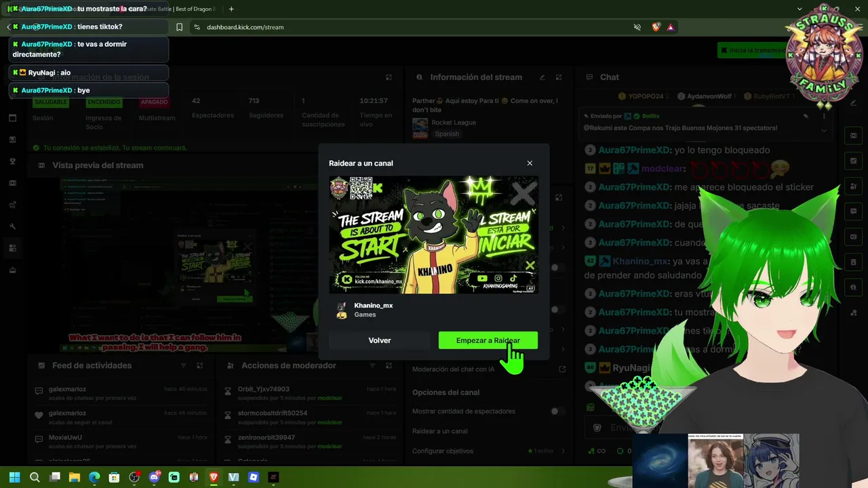Click stormcobaltdrift50254 moderator action entry
This screenshot has width=868, height=488.
point(310,418)
